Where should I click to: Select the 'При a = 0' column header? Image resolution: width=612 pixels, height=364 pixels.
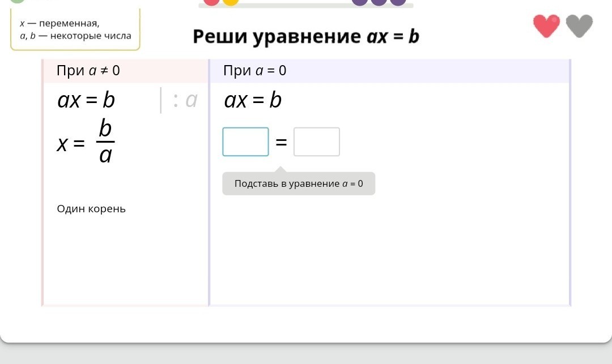tap(255, 71)
